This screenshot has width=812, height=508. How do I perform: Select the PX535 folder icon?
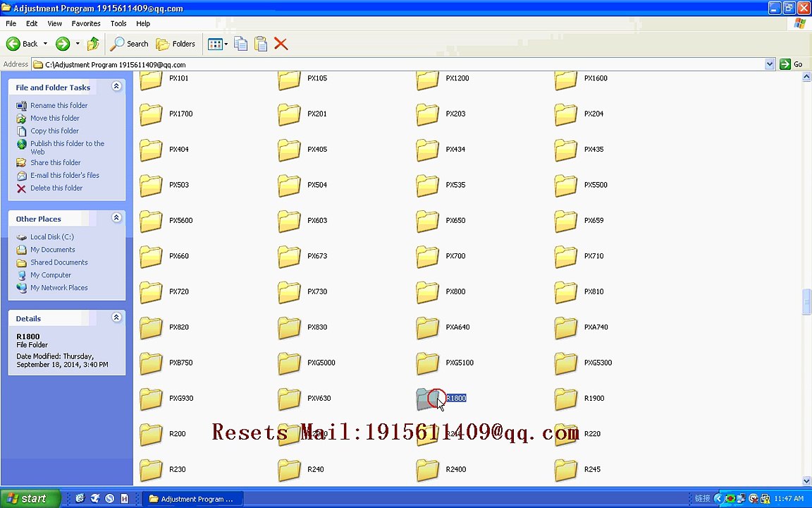pos(428,185)
